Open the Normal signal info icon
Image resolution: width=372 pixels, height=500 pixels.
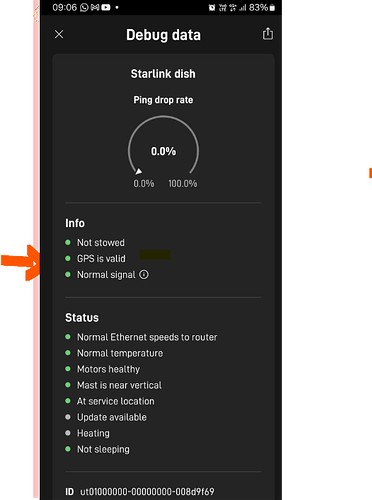(x=144, y=275)
